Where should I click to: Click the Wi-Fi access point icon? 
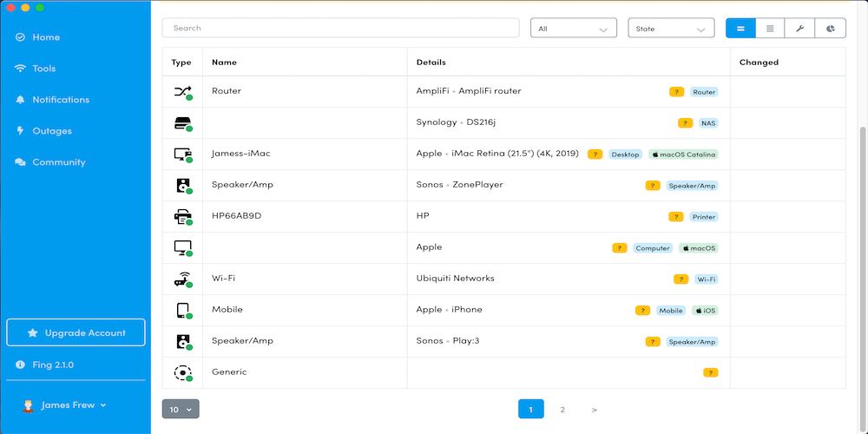pos(182,279)
